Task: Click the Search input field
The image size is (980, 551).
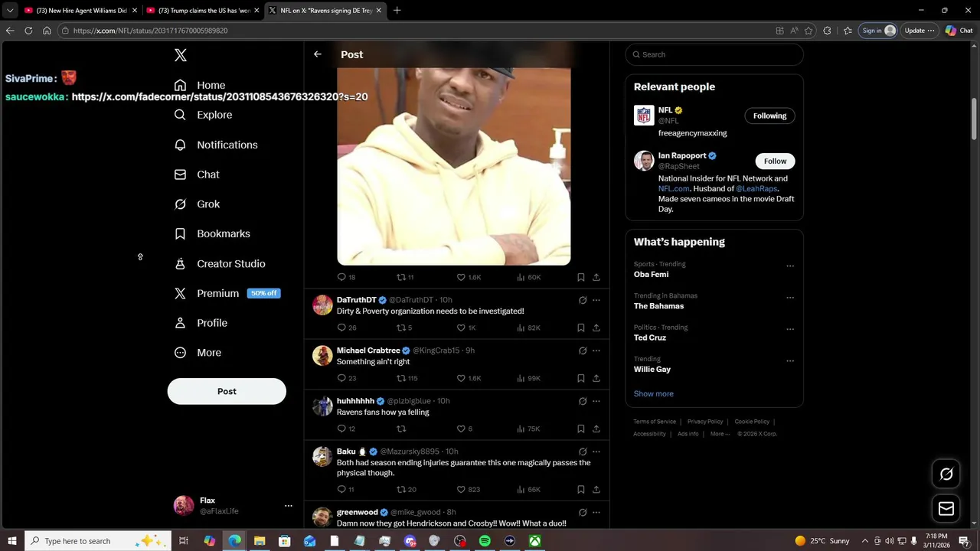Action: click(x=714, y=54)
